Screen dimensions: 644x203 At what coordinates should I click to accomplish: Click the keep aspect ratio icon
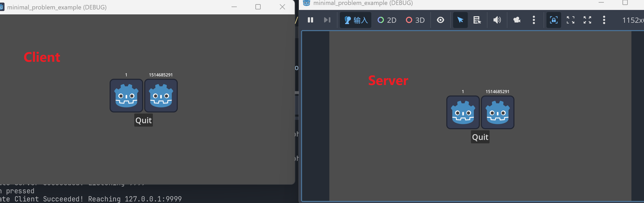point(571,20)
